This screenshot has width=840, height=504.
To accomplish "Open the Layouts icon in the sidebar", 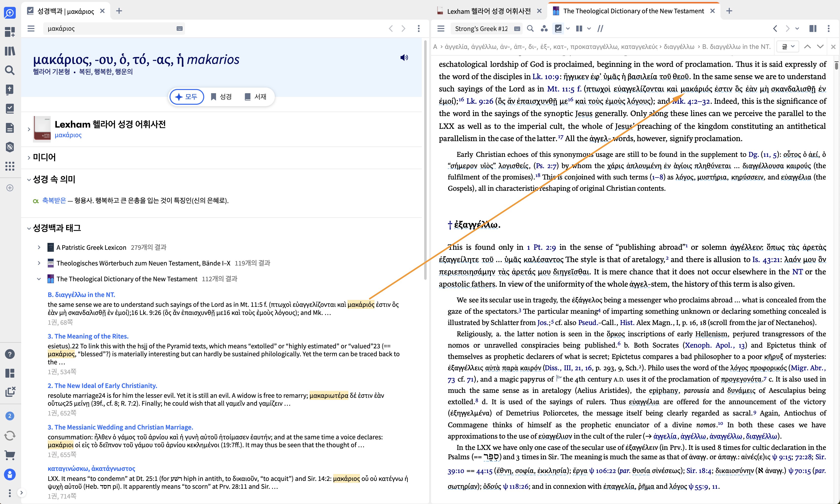I will coord(10,373).
